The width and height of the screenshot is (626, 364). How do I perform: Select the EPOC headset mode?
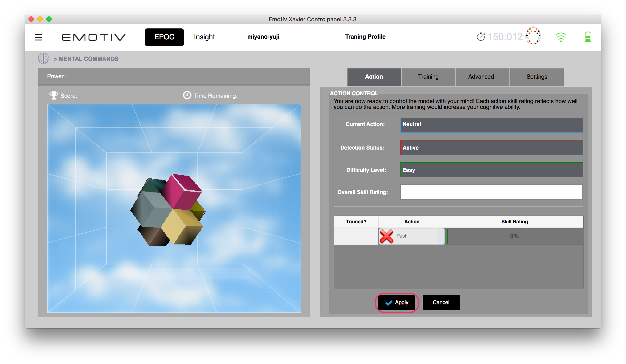click(x=164, y=37)
